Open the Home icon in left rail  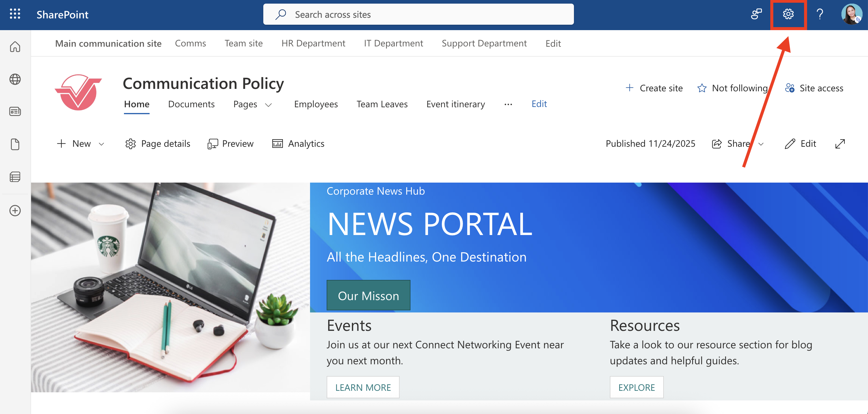tap(15, 46)
